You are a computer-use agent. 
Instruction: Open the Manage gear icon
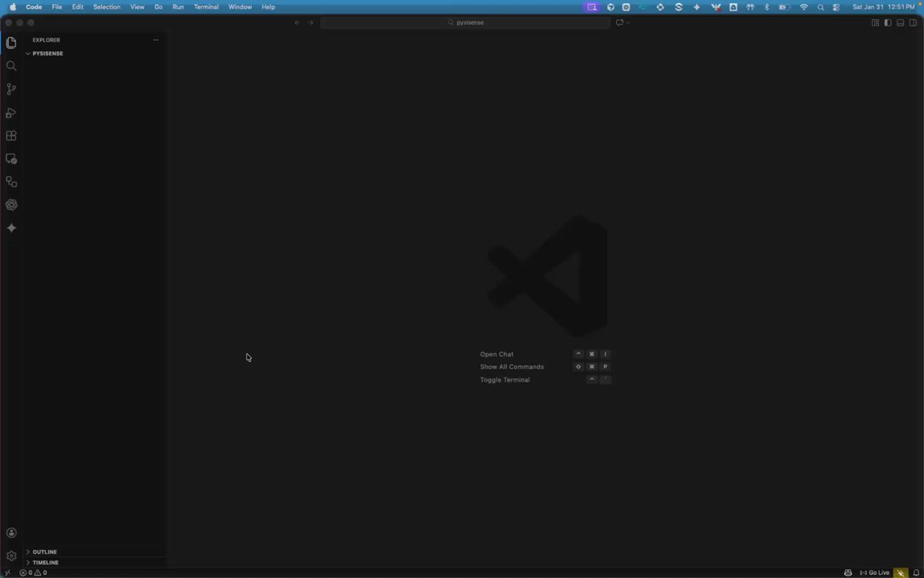11,556
